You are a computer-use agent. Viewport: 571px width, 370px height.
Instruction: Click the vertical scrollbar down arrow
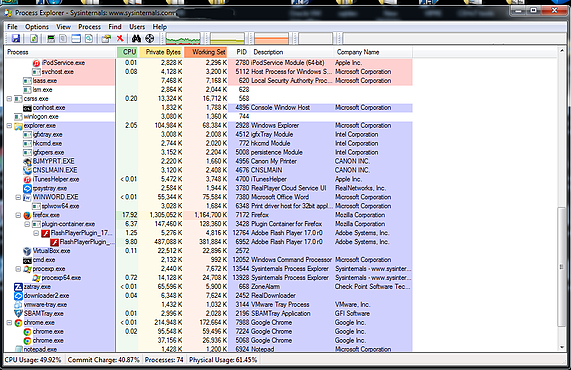[x=562, y=347]
